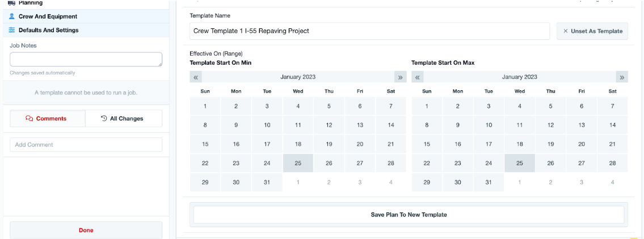This screenshot has height=239, width=644.
Task: Select January 27 in Start On Max calendar
Action: click(x=582, y=163)
